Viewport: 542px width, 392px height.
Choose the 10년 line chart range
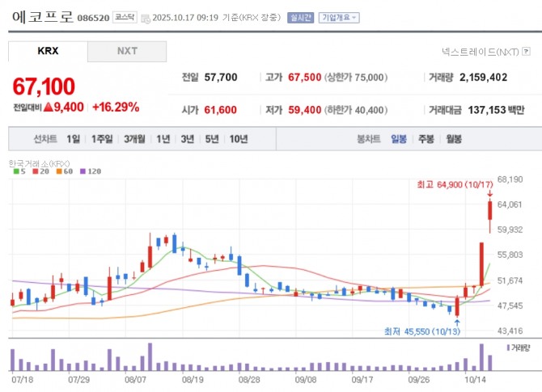click(x=239, y=139)
